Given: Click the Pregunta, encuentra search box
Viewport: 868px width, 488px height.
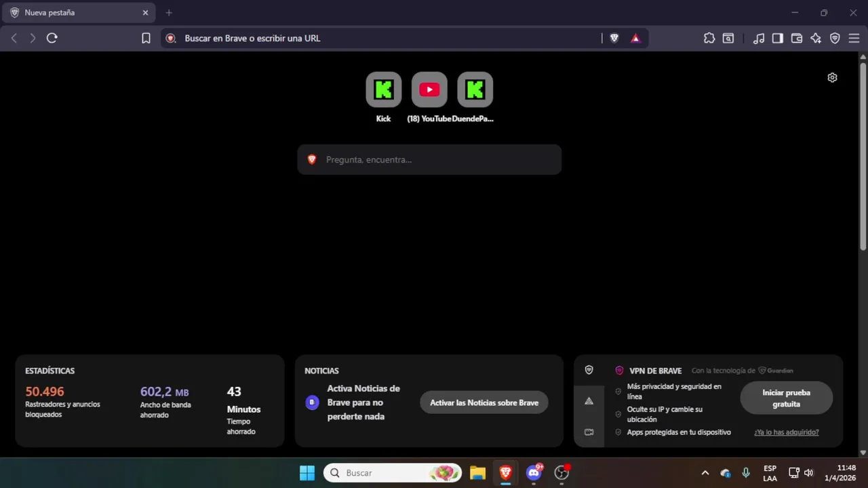Looking at the screenshot, I should tap(429, 159).
